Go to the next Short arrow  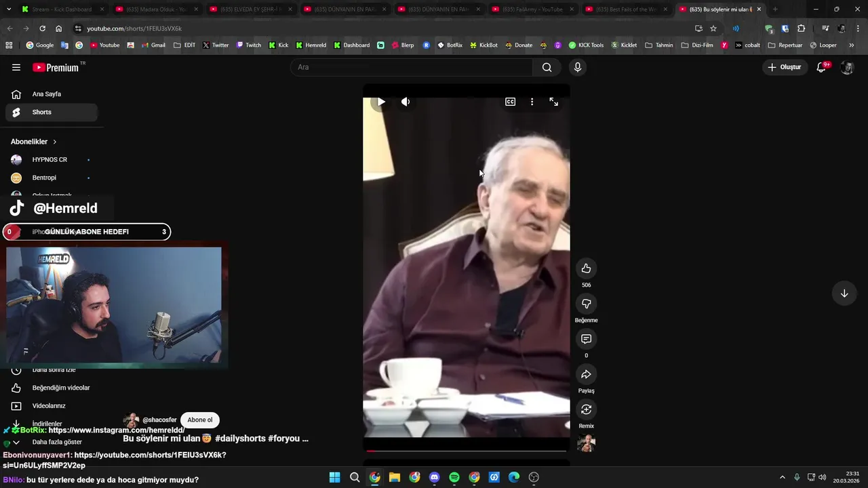[x=844, y=293]
